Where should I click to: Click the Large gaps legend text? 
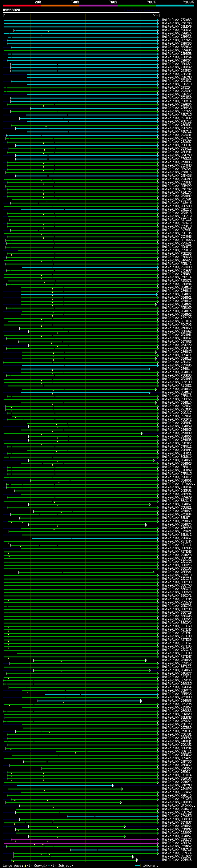[38, 866]
